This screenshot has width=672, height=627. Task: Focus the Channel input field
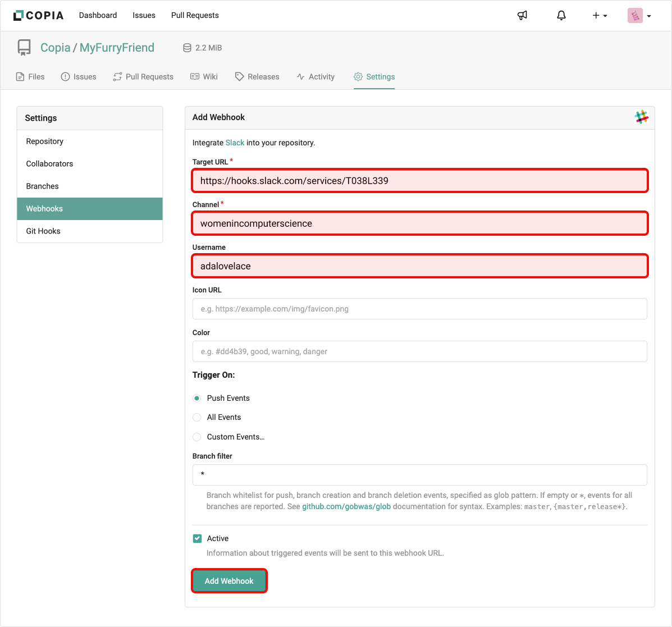(419, 223)
